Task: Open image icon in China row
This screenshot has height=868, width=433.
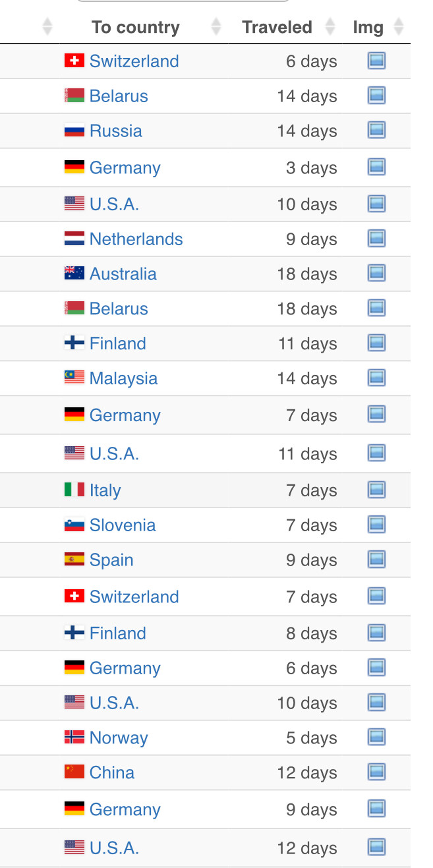Action: click(x=376, y=772)
